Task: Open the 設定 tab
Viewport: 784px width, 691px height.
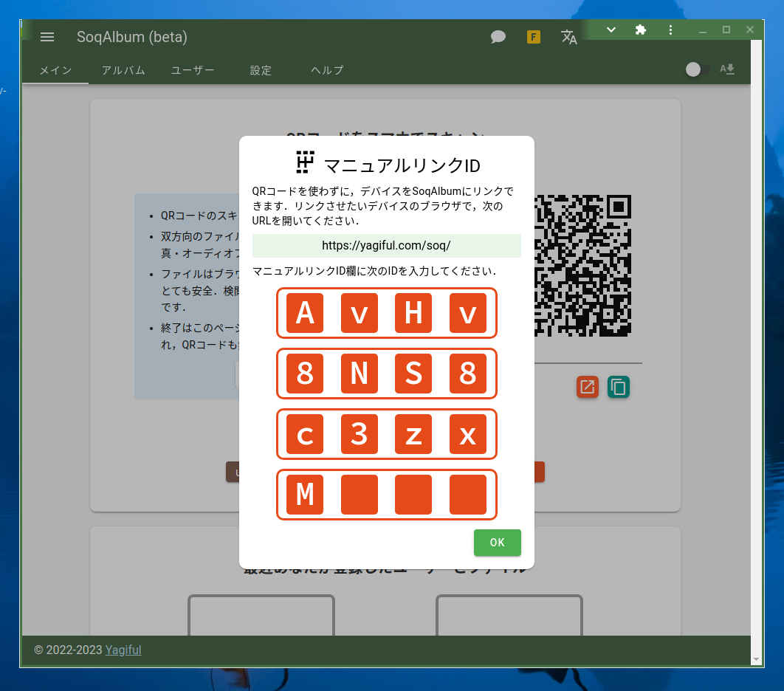Action: coord(260,70)
